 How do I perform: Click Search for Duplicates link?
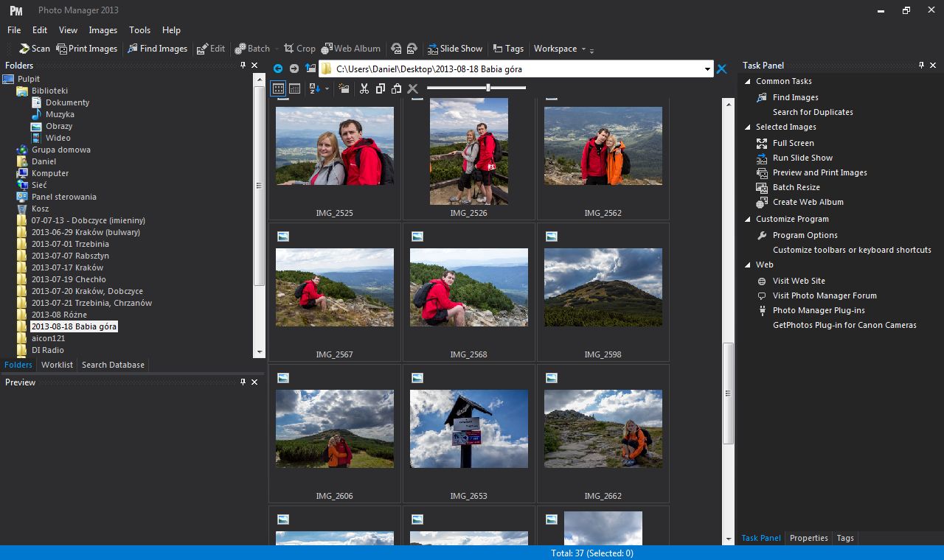(813, 112)
